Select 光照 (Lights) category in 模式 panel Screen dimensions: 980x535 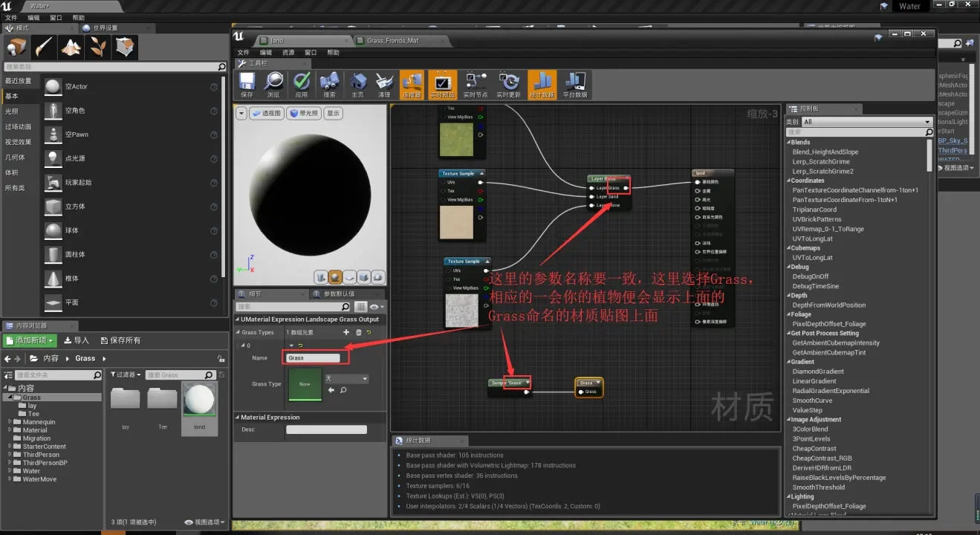12,111
